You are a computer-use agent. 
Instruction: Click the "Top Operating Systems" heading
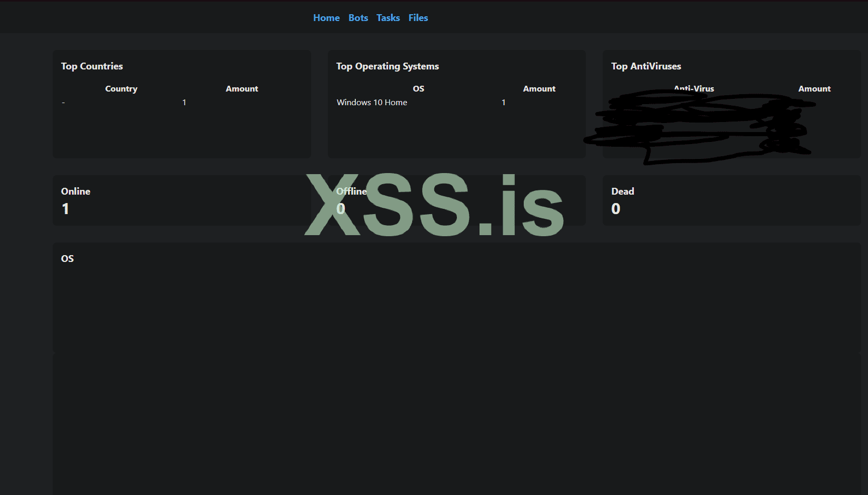[387, 66]
